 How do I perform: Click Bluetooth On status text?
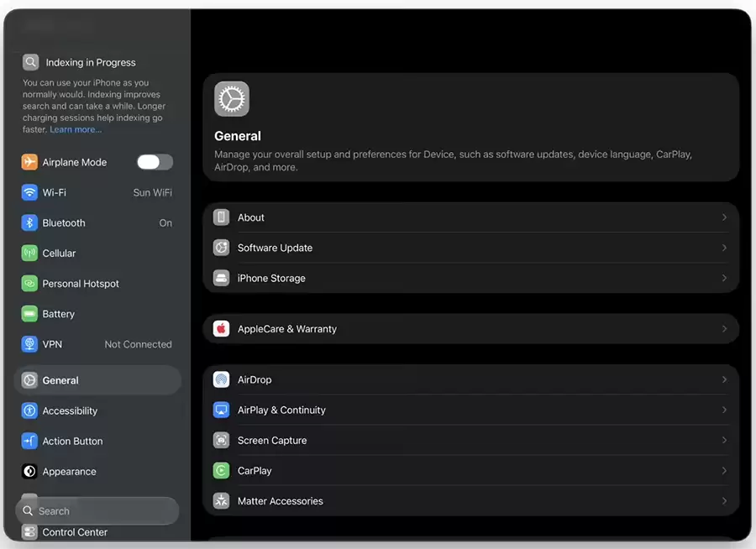(x=165, y=222)
